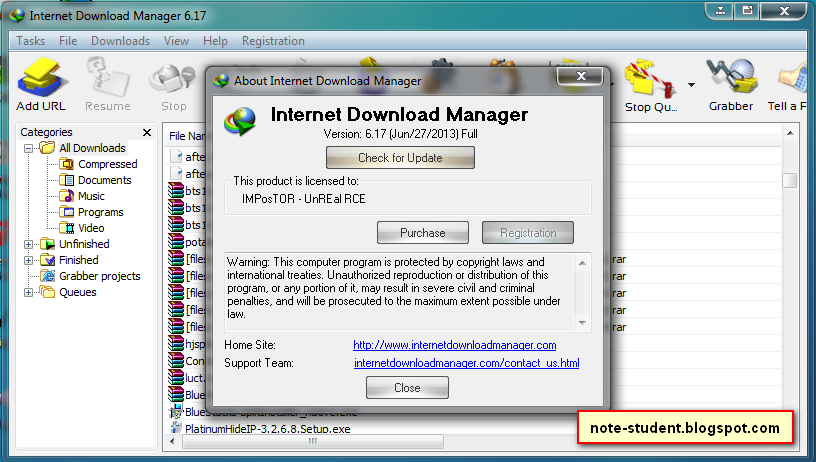The image size is (816, 462).
Task: Open the internetdownloadmanager.com home site link
Action: [x=454, y=345]
